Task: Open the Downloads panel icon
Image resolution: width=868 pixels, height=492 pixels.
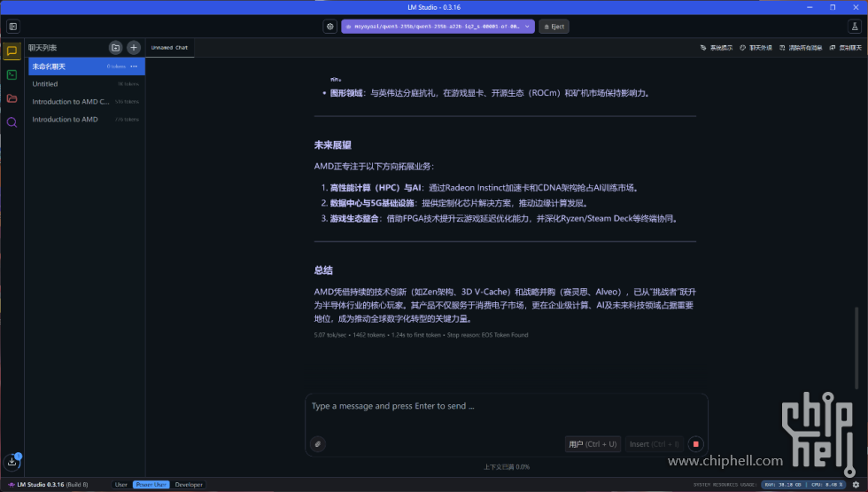Action: coord(12,461)
